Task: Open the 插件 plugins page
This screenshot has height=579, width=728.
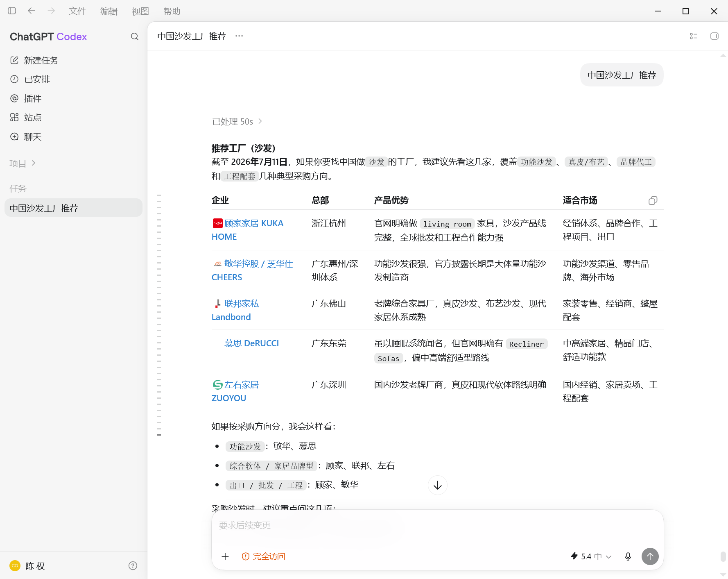Action: [74, 98]
